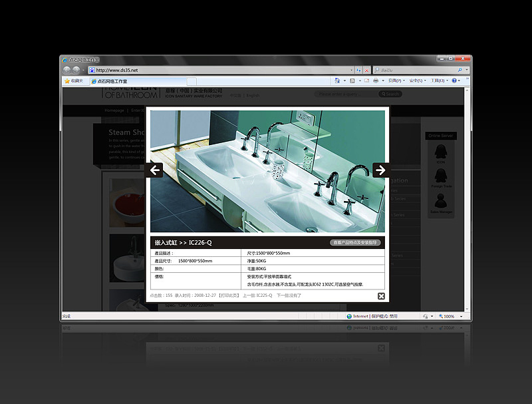Open the red basin product thumbnail
Screen dimensions: 532x404
point(128,203)
